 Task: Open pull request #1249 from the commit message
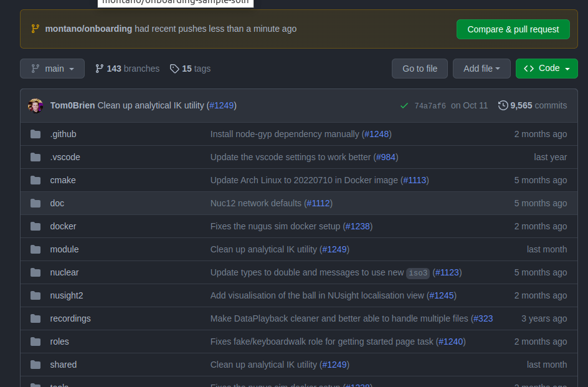coord(221,105)
